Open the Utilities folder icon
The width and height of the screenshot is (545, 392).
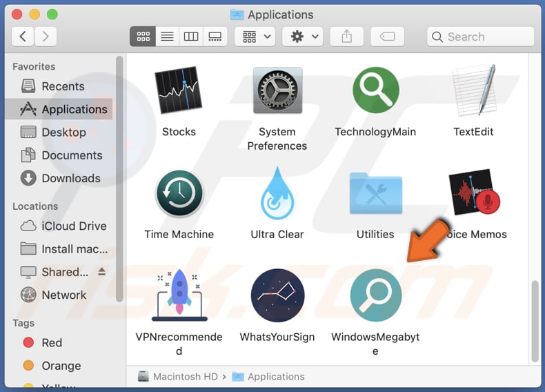pyautogui.click(x=376, y=193)
